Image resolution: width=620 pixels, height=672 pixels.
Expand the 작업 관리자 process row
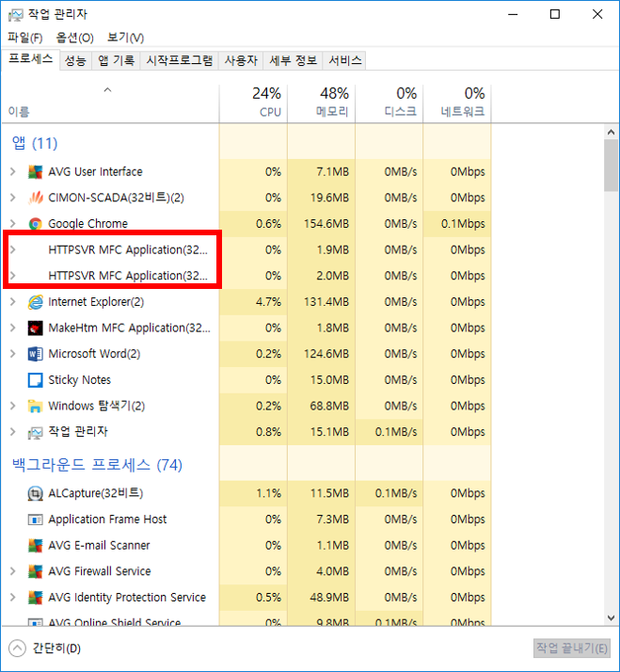click(13, 432)
